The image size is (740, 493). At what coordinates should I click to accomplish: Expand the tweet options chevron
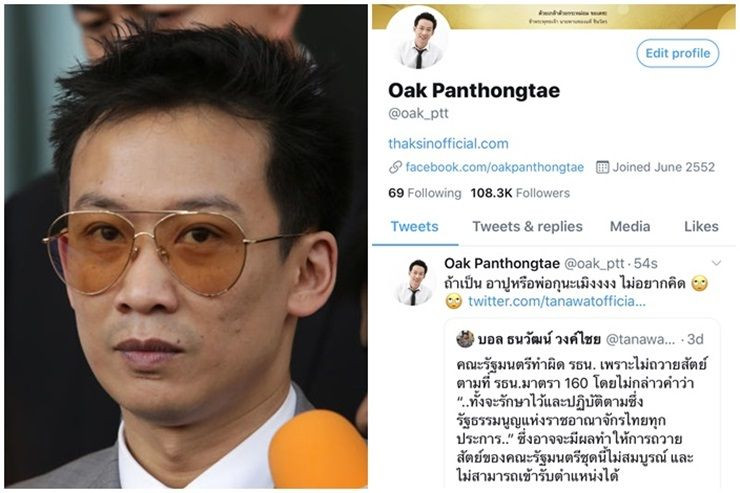coord(716,263)
